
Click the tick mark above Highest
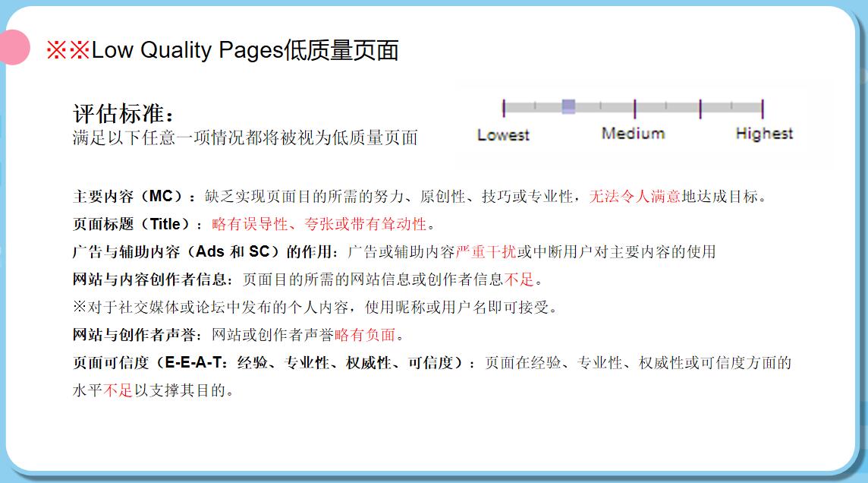pos(762,108)
